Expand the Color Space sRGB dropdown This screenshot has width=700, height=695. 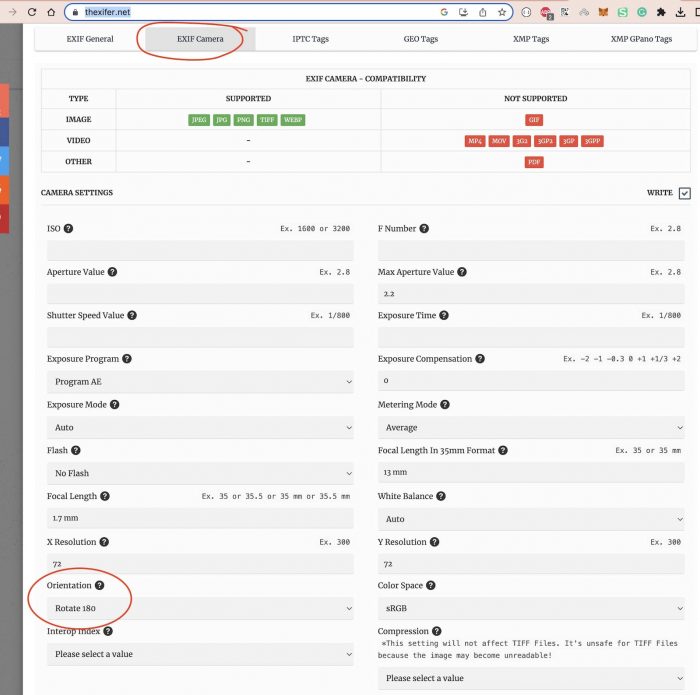pyautogui.click(x=530, y=608)
